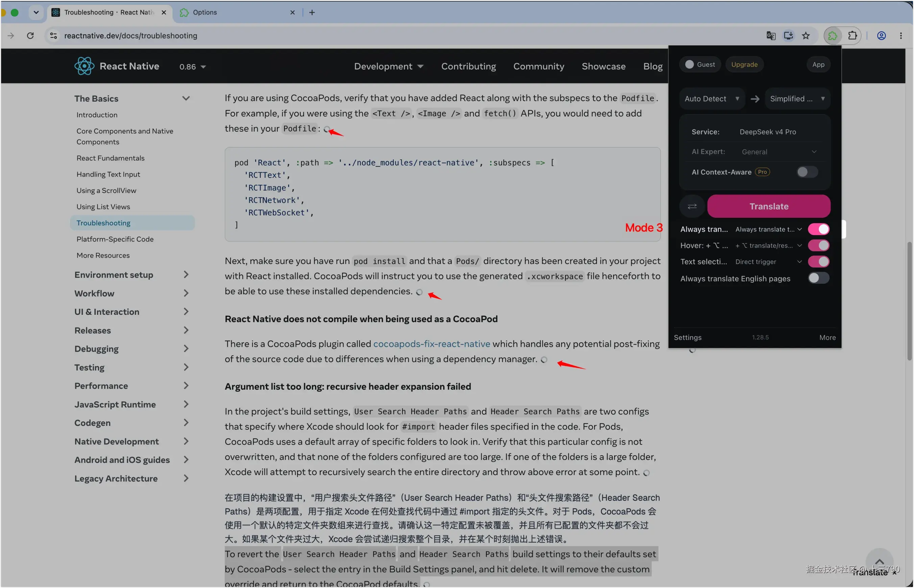The image size is (914, 588).
Task: Click the Google Translate icon in address bar
Action: (x=771, y=35)
